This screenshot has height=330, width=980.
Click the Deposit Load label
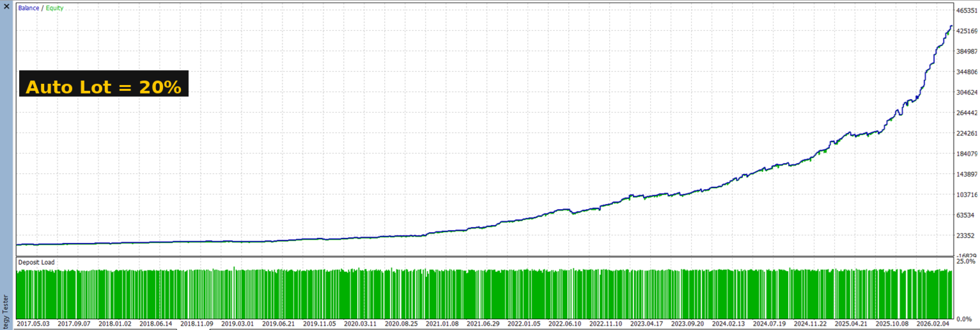(36, 262)
